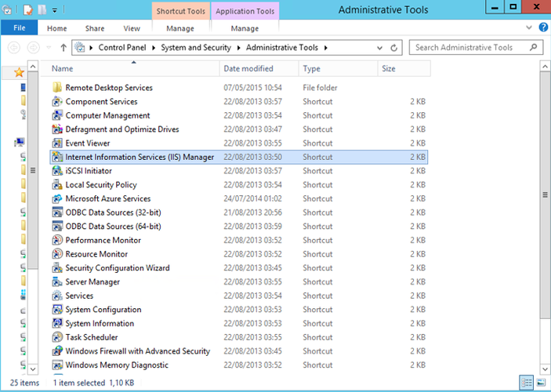
Task: Switch to details view layout
Action: (x=527, y=383)
